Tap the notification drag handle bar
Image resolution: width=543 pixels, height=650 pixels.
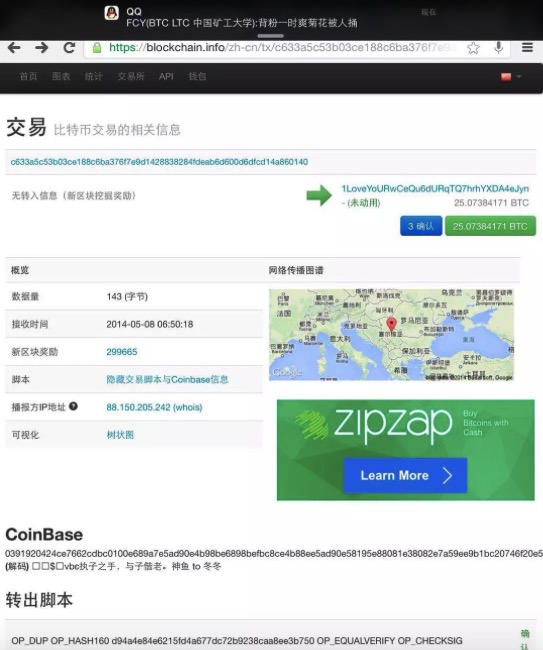271,36
